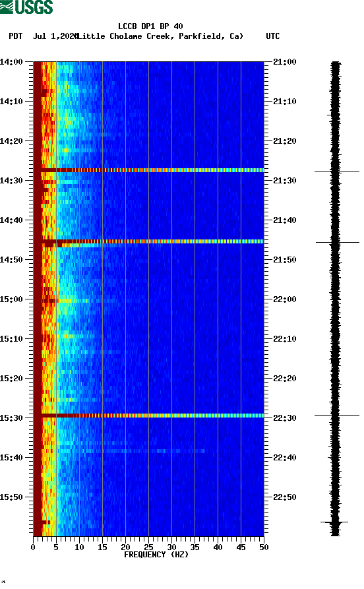The width and height of the screenshot is (364, 589).
Task: Click the seismogram spike line near 21:27
Action: pos(337,171)
